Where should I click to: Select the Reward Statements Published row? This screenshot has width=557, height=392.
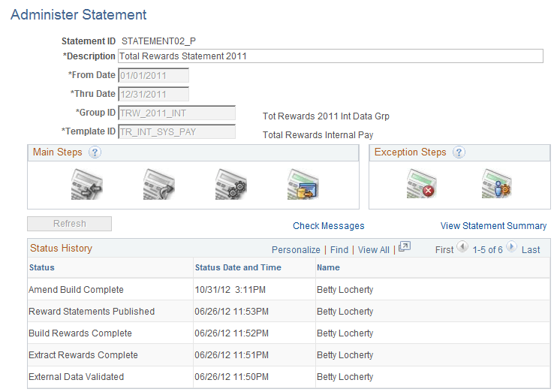[289, 312]
